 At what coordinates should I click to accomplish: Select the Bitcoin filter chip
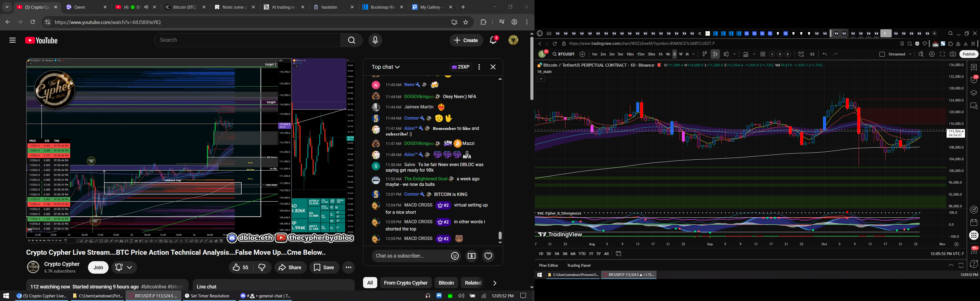pyautogui.click(x=446, y=283)
